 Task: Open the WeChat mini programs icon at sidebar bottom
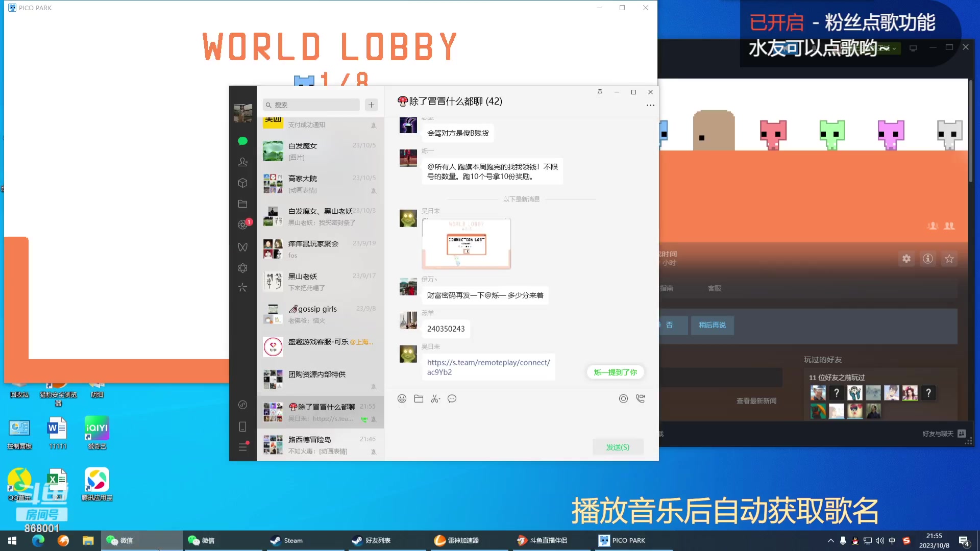click(x=243, y=405)
